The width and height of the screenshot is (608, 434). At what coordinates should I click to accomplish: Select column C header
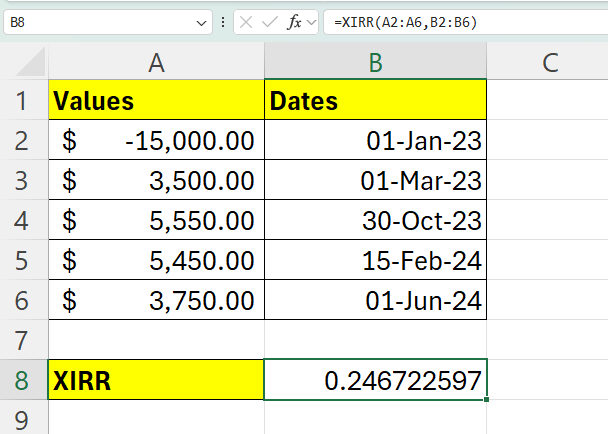pos(548,62)
